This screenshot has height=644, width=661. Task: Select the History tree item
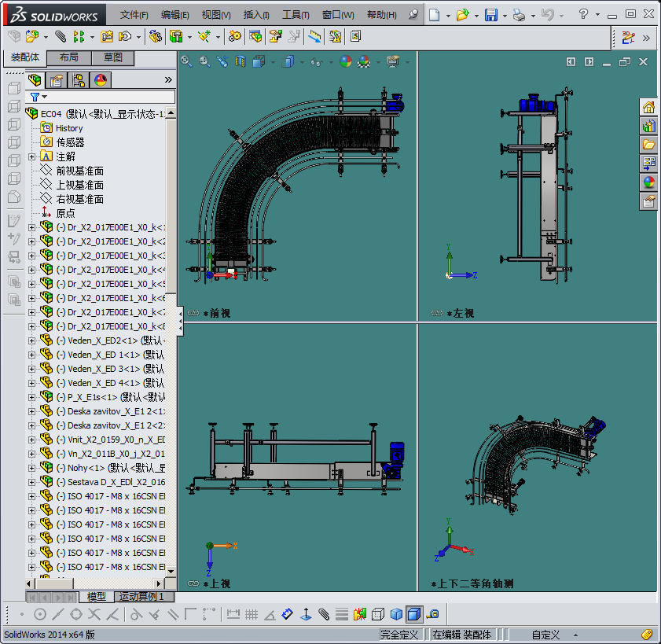tap(69, 128)
